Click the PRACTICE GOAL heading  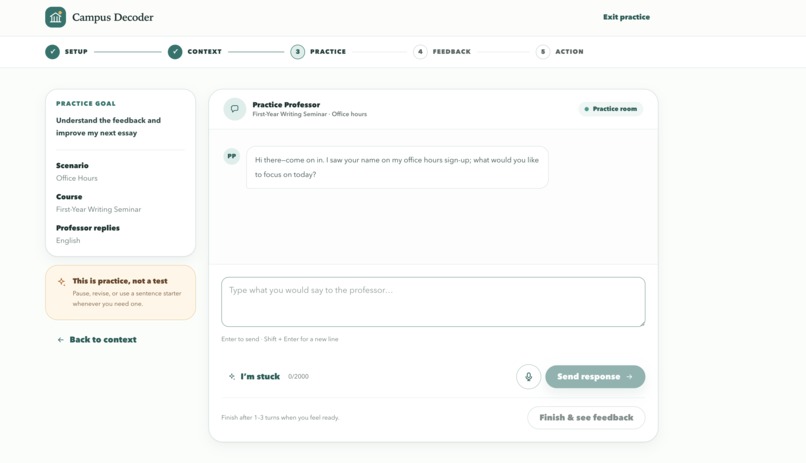86,103
